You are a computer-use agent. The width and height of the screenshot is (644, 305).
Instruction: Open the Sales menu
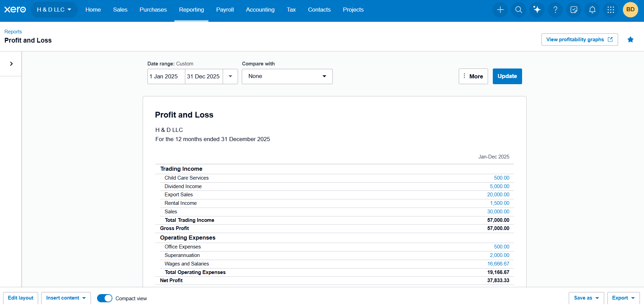120,10
